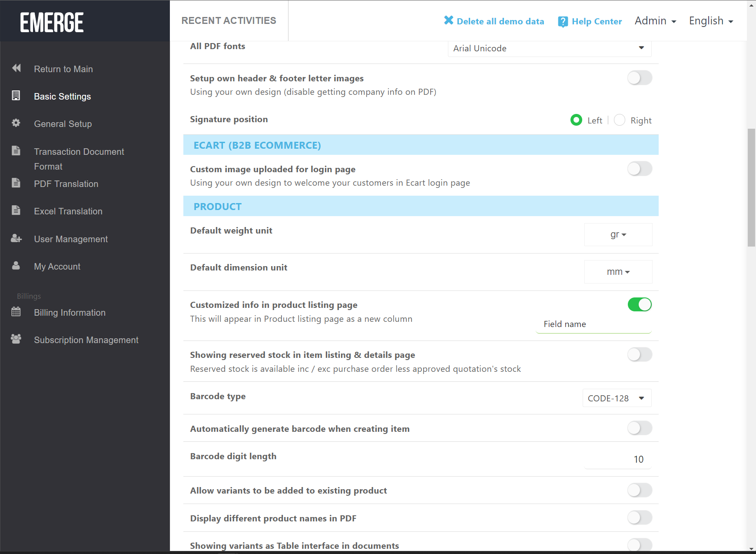Toggle Showing variants as Table interface
This screenshot has width=756, height=554.
(640, 545)
